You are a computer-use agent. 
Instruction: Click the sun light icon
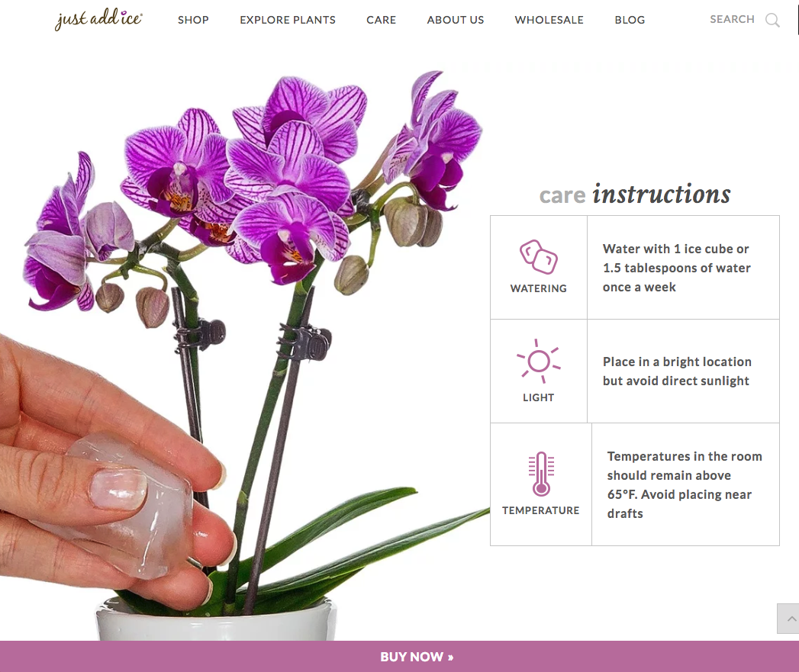pyautogui.click(x=539, y=362)
